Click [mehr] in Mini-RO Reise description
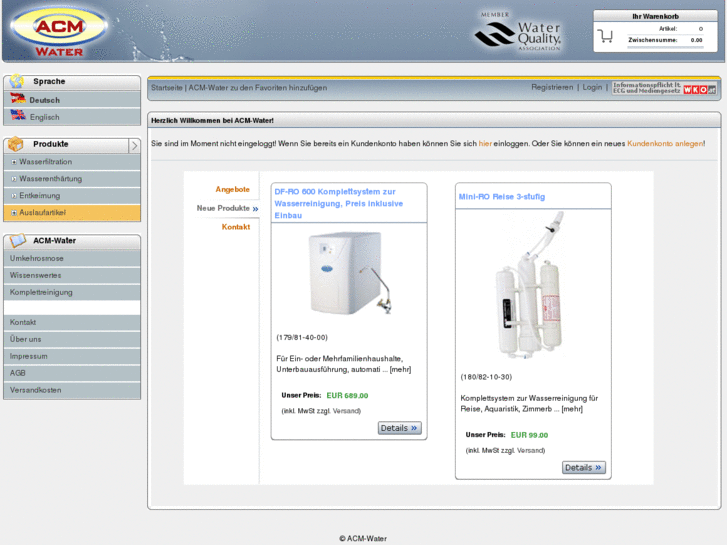 pyautogui.click(x=572, y=409)
